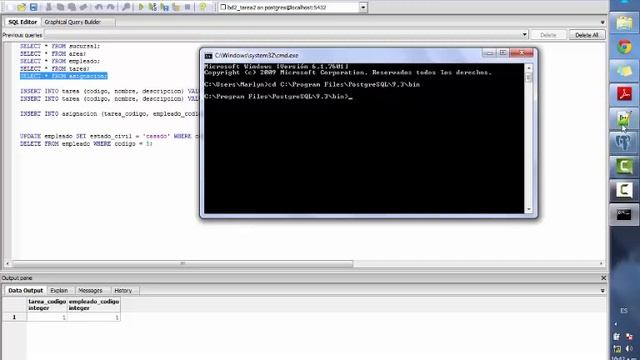The image size is (640, 360).
Task: Click the ES language indicator in tray
Action: [x=624, y=311]
